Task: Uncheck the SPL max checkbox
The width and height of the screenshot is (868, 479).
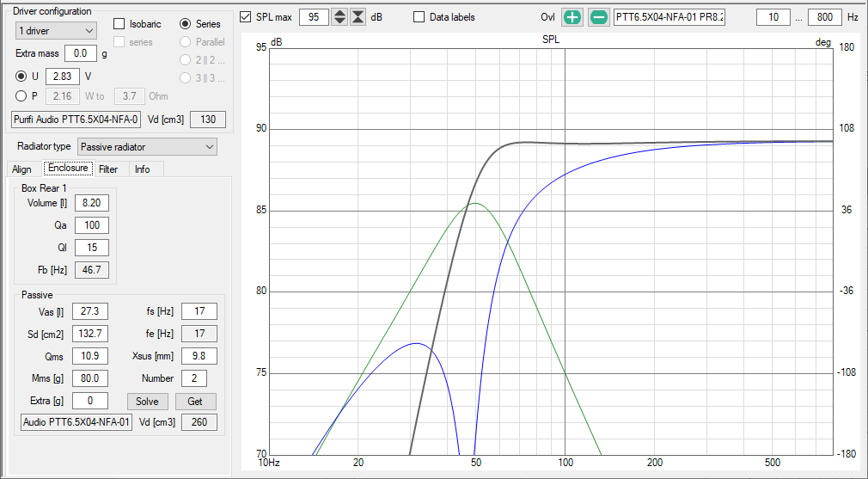Action: tap(245, 17)
